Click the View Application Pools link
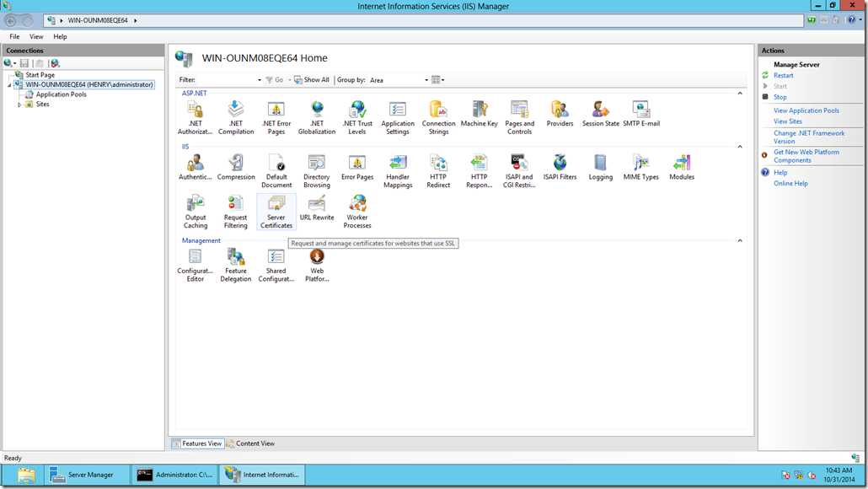Screen dimensions: 868x489 [x=806, y=110]
